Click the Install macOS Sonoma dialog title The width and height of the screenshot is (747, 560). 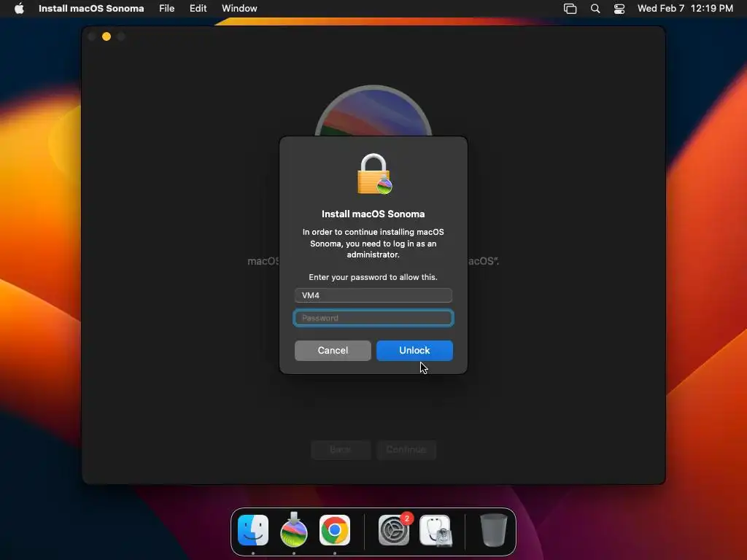tap(373, 214)
